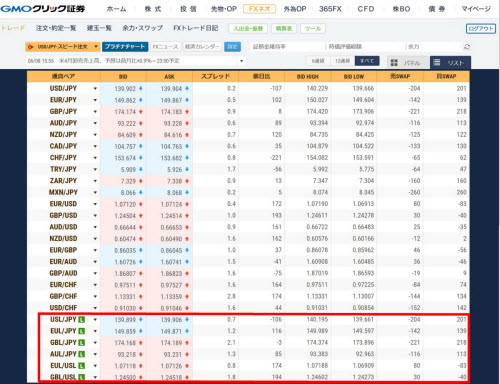The height and width of the screenshot is (384, 500).
Task: Click the スプレッド column header
Action: tap(215, 76)
